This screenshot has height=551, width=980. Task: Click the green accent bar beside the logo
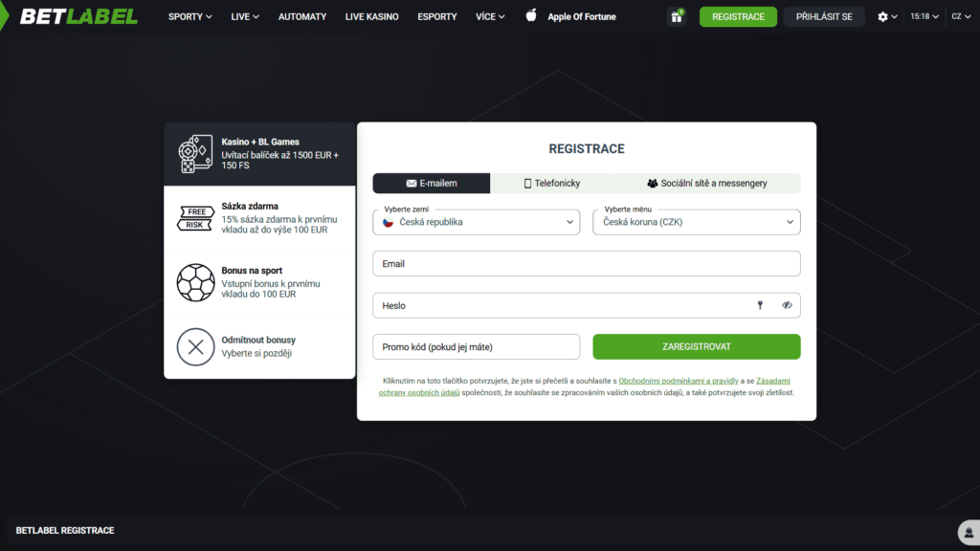[3, 16]
